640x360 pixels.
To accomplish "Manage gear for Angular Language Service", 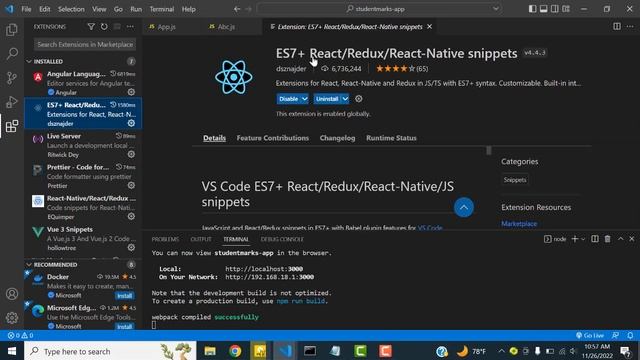I will pos(131,92).
